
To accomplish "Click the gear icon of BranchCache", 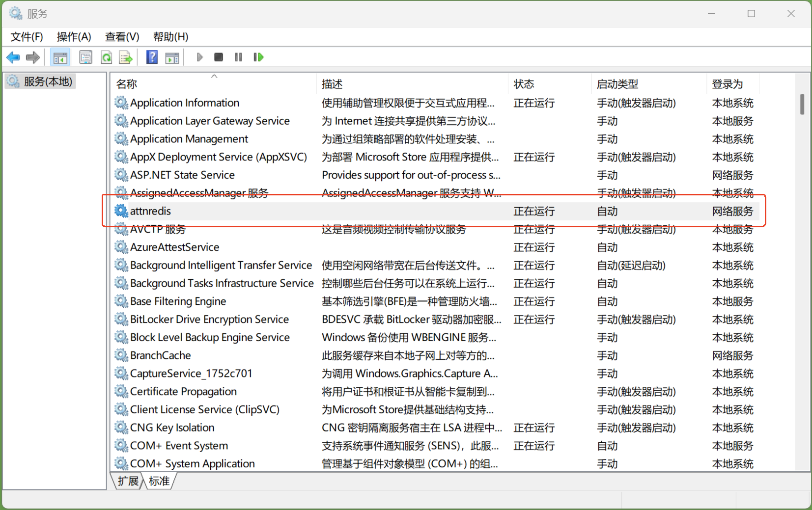I will click(121, 355).
